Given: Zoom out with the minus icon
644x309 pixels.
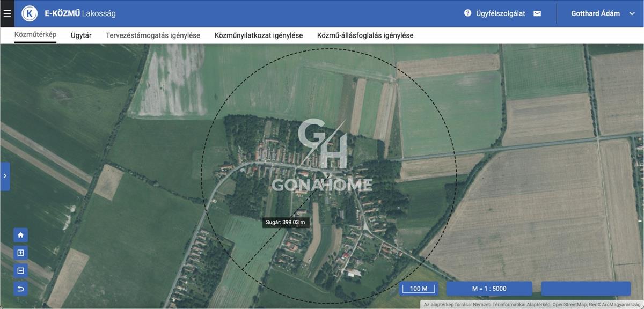Looking at the screenshot, I should click(x=20, y=271).
